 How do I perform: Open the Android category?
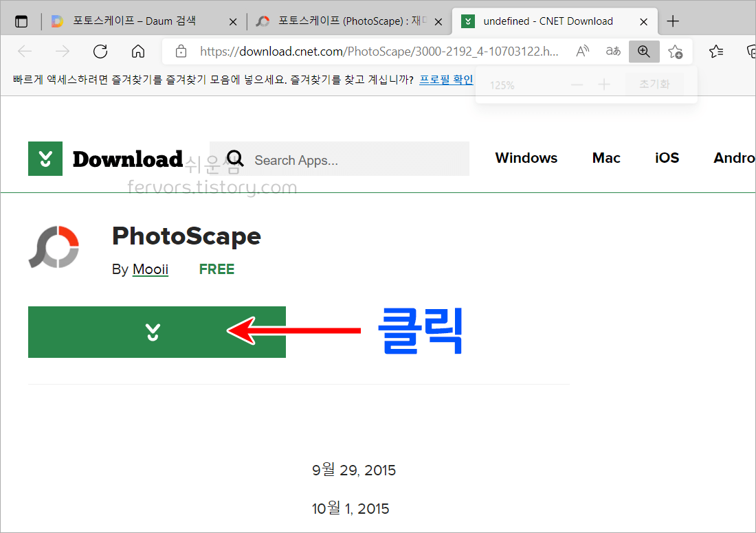click(x=734, y=158)
